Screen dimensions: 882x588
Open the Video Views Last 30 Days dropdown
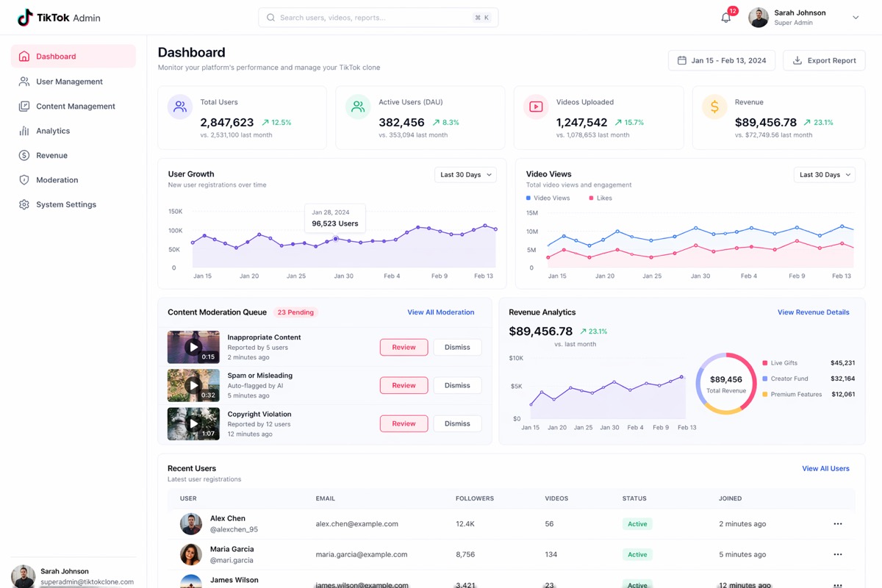pos(825,175)
